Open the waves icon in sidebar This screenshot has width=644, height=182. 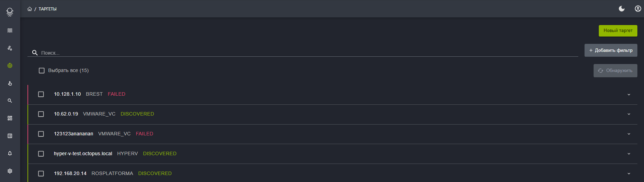click(10, 31)
